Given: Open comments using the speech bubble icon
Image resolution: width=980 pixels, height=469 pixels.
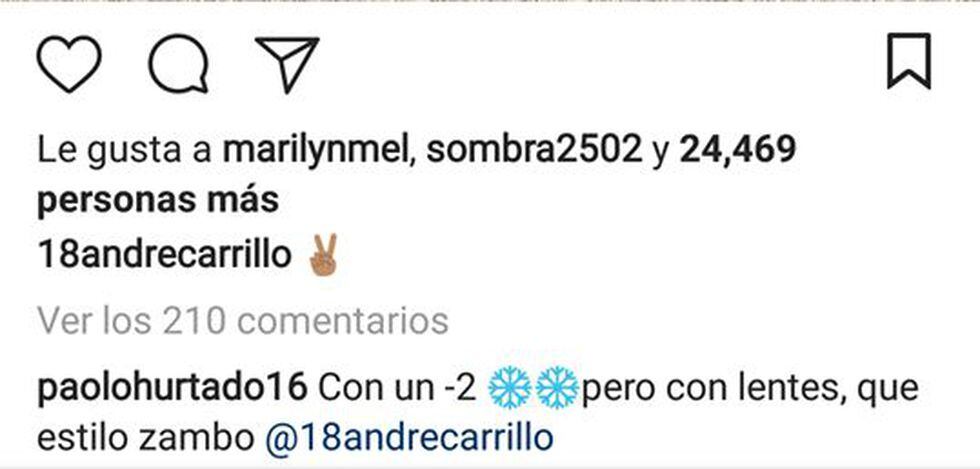Looking at the screenshot, I should pyautogui.click(x=178, y=64).
